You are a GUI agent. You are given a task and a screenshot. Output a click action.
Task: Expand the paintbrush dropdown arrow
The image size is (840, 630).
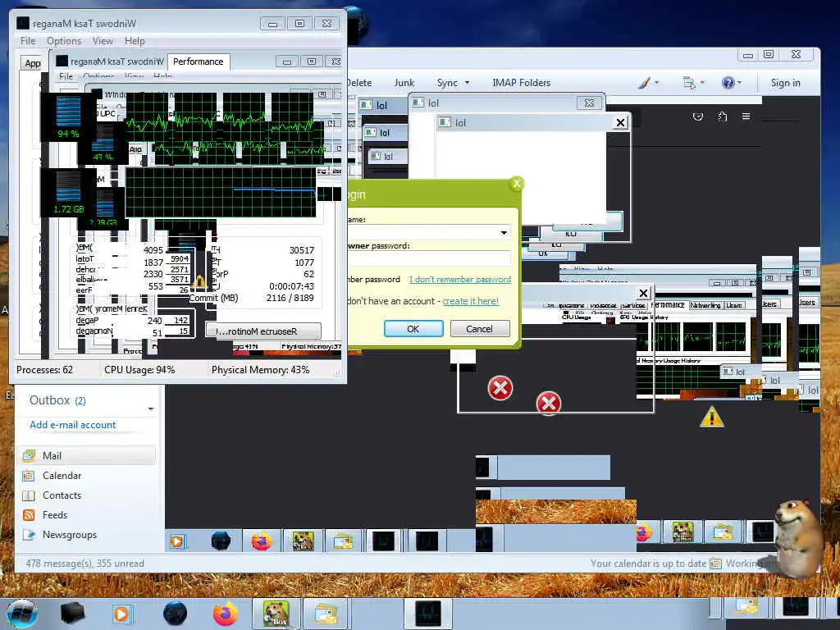656,83
